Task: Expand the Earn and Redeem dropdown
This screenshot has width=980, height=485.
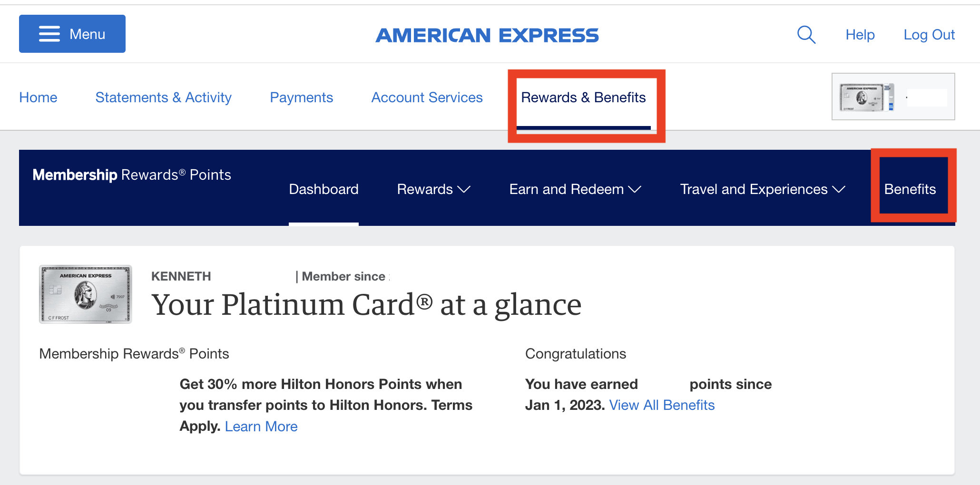Action: pos(575,189)
